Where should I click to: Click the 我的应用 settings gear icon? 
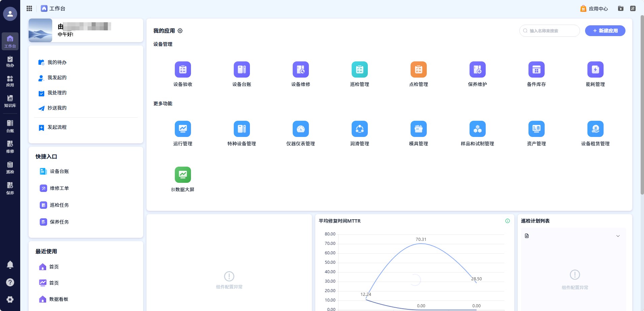tap(180, 31)
